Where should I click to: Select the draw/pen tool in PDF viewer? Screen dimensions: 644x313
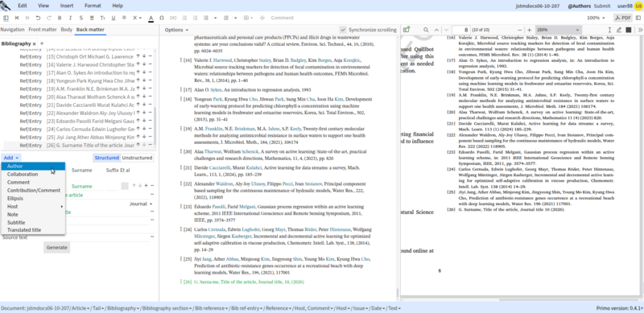coord(619,30)
